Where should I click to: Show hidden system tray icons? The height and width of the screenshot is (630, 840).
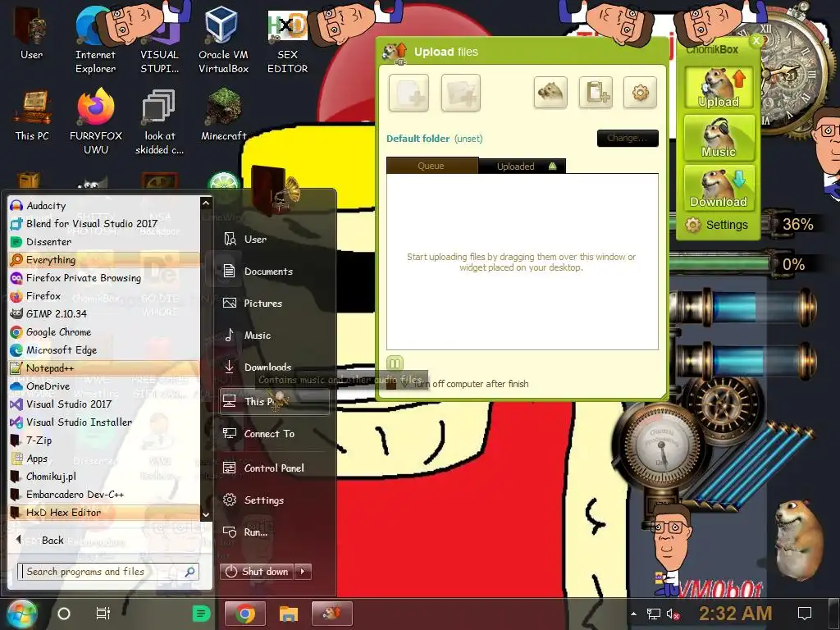click(634, 614)
